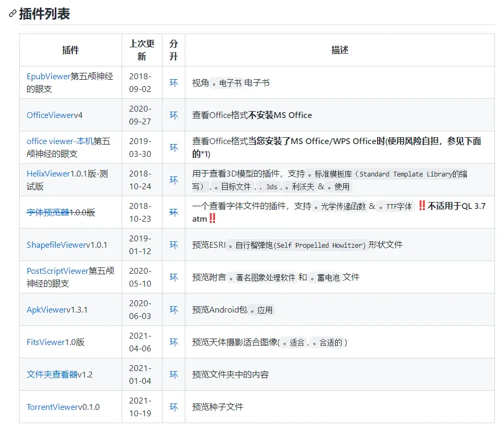The image size is (504, 429).
Task: Click the 环 link in office viewer-本机 row
Action: pyautogui.click(x=174, y=148)
